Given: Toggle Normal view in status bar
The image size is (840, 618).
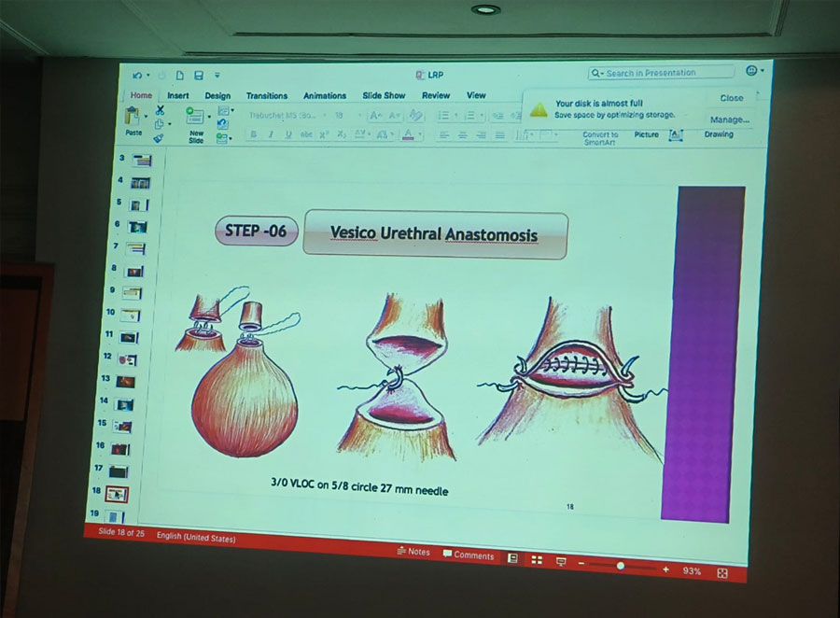Looking at the screenshot, I should (512, 558).
